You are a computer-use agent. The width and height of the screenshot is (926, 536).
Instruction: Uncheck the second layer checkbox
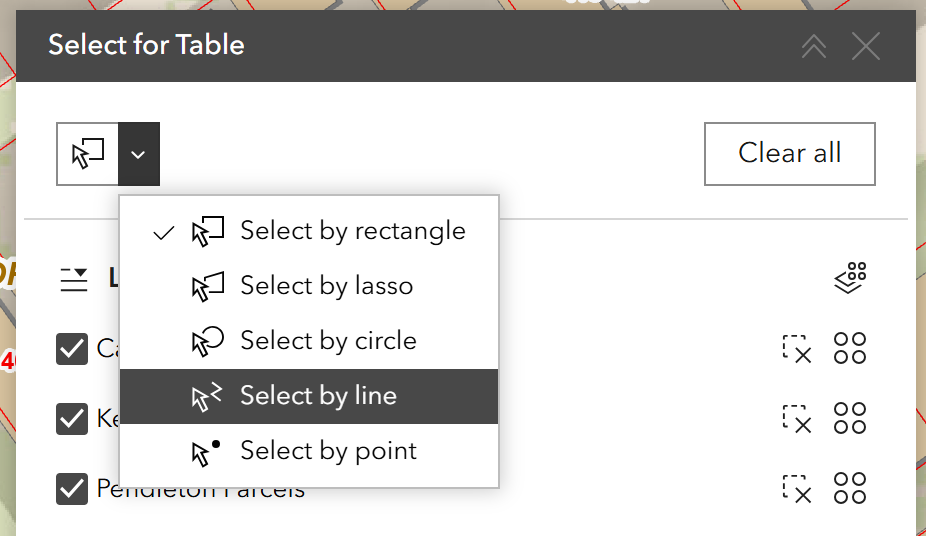click(72, 419)
